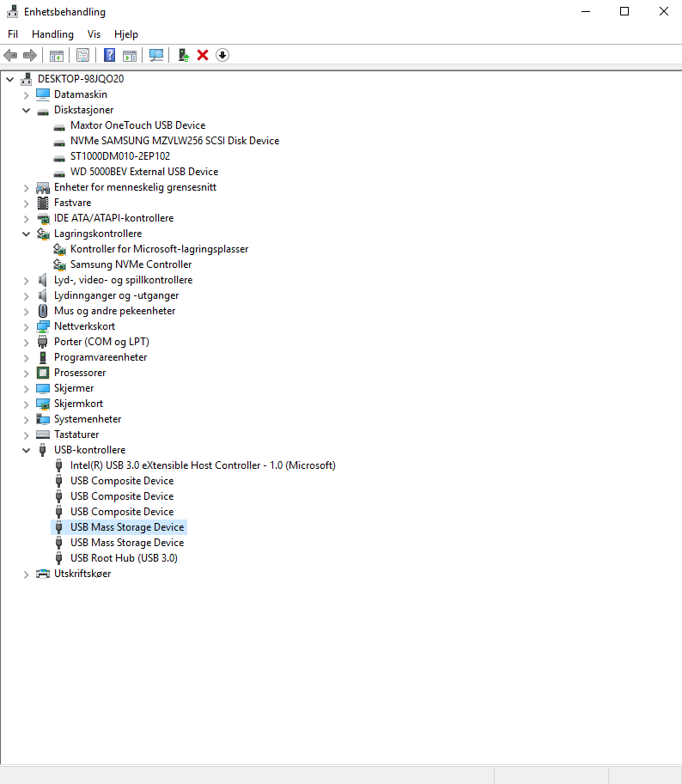The width and height of the screenshot is (682, 784).
Task: Toggle the action pane toolbar icon
Action: pyautogui.click(x=130, y=55)
